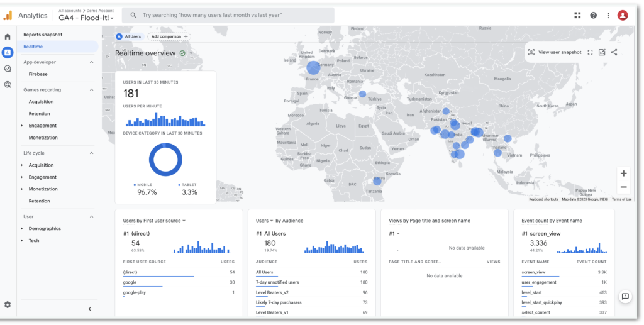
Task: Open Firebase report
Action: coord(38,74)
